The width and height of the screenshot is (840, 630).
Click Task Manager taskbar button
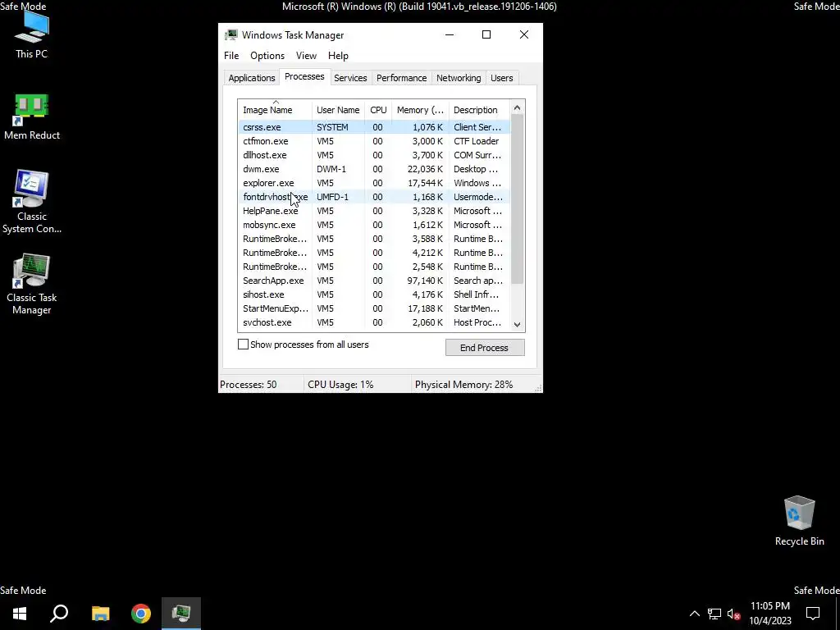click(x=181, y=614)
